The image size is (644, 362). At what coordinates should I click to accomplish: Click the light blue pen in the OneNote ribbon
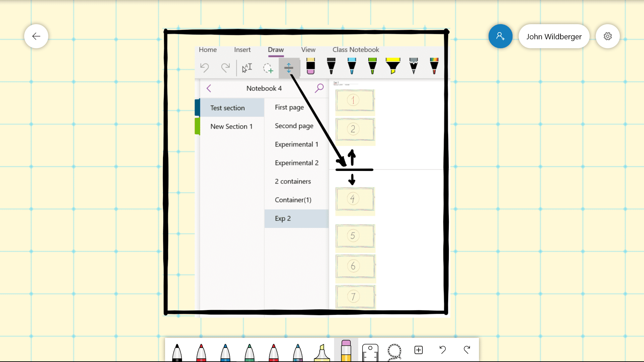(x=352, y=66)
